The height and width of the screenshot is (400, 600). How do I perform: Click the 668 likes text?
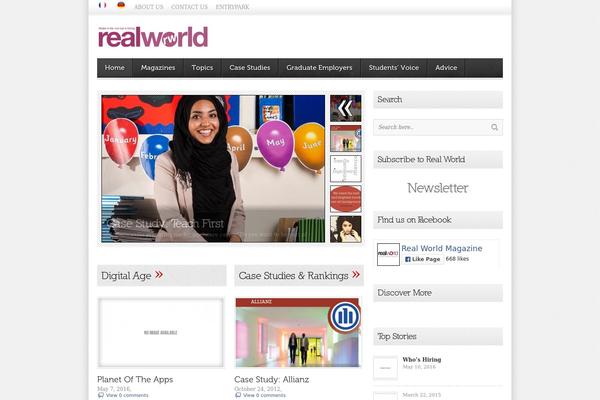click(x=457, y=259)
